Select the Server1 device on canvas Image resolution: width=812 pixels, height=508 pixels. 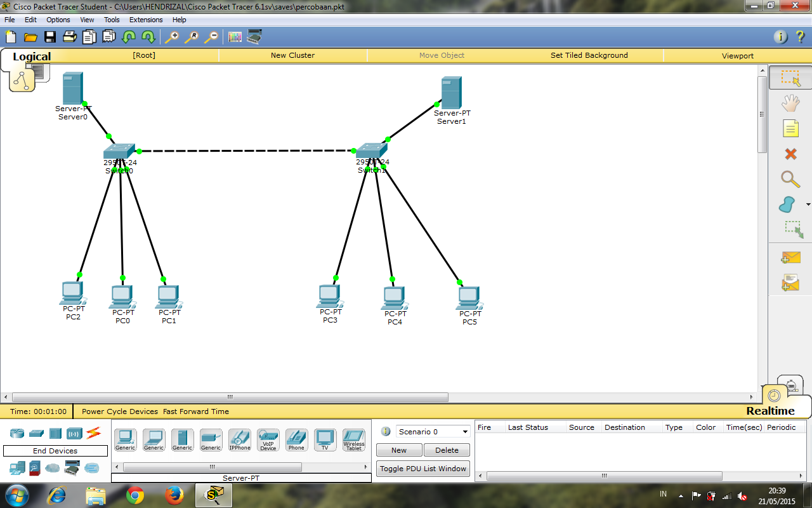pos(451,93)
